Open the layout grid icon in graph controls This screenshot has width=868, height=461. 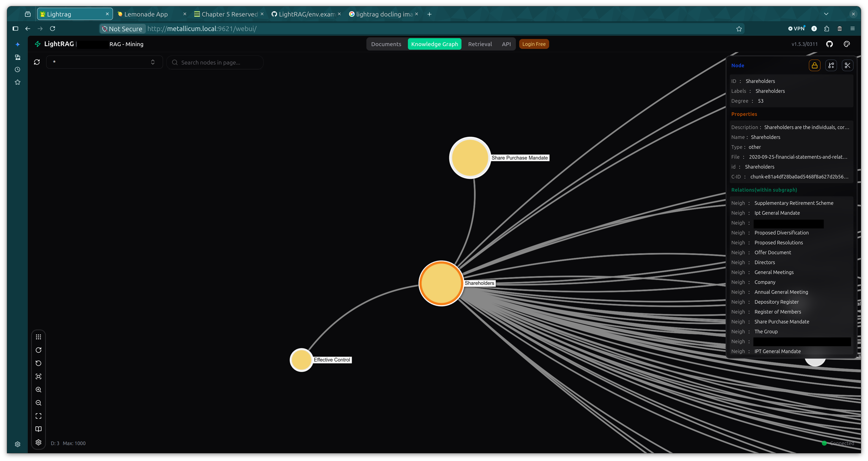click(x=38, y=337)
